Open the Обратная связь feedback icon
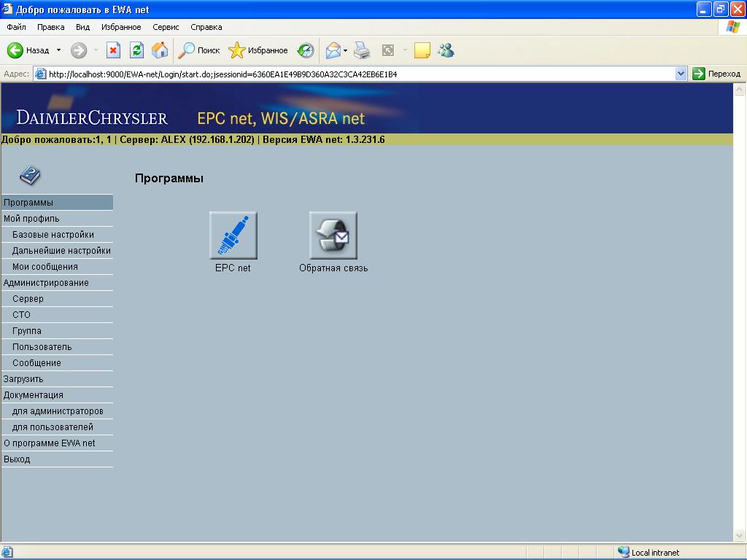747x560 pixels. click(333, 236)
